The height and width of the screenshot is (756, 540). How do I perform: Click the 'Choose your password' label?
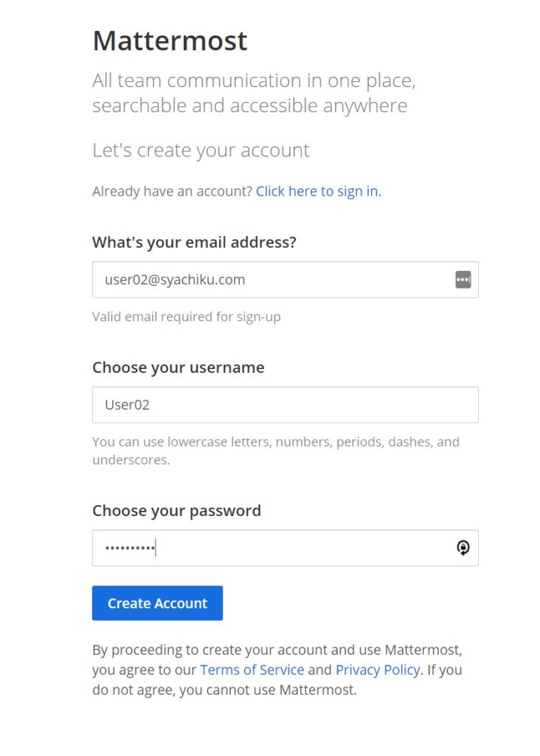click(x=176, y=511)
